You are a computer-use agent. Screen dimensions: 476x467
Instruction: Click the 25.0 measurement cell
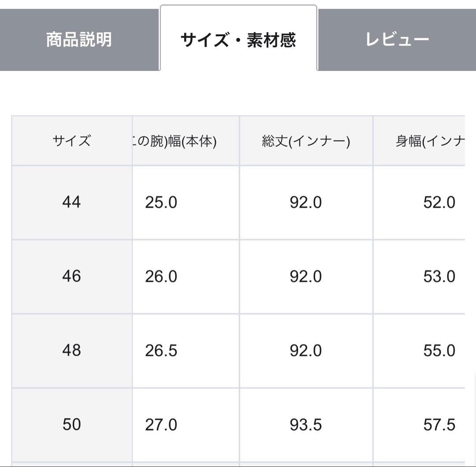160,202
